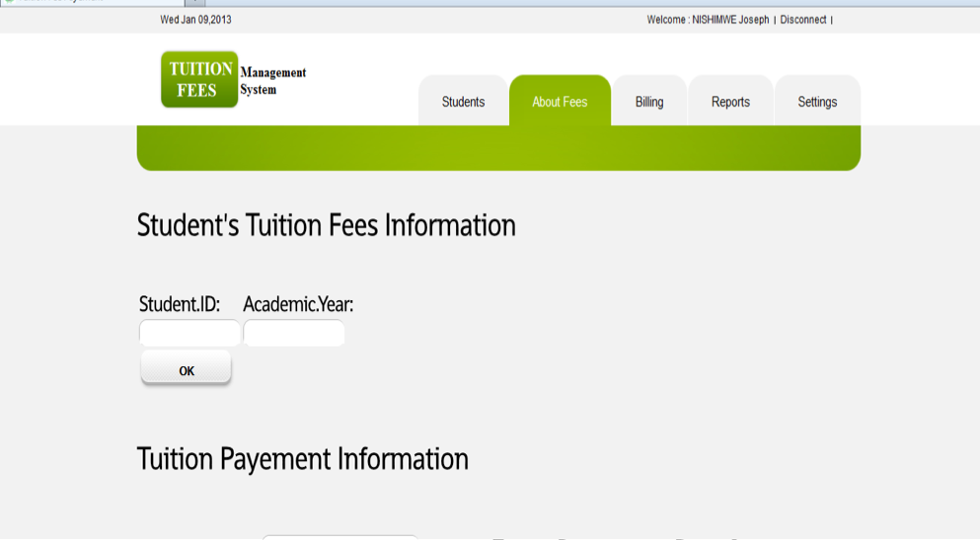Go to the Settings tab
Screen dimensions: 980x540
pos(817,101)
